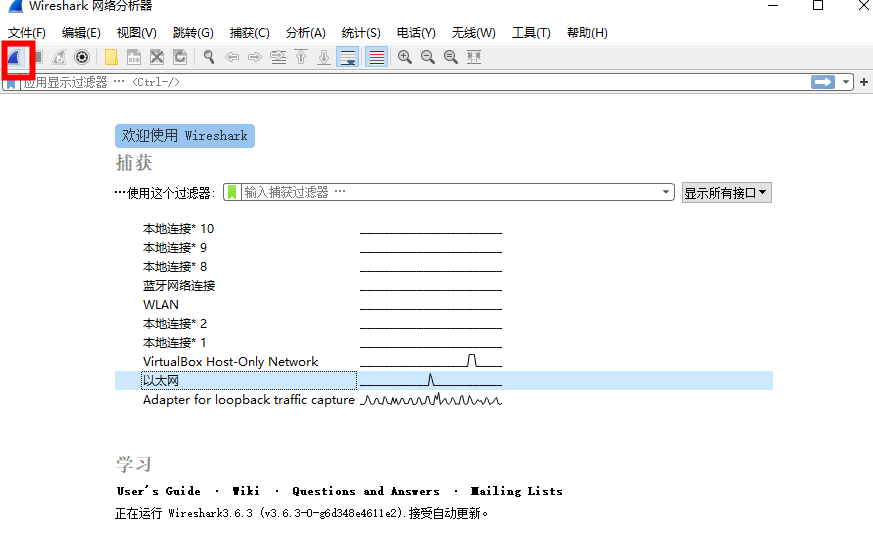873x549 pixels.
Task: Open a capture file with the folder icon
Action: (111, 57)
